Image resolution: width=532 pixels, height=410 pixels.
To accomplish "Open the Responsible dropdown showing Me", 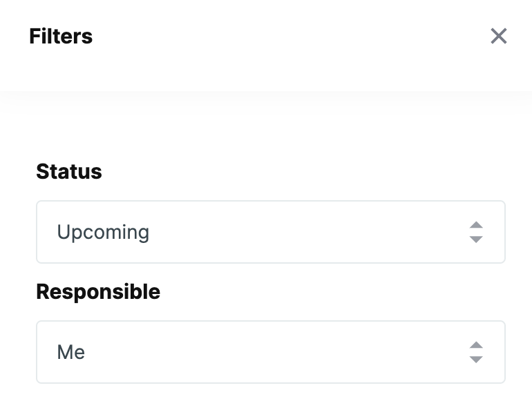I will pos(270,352).
